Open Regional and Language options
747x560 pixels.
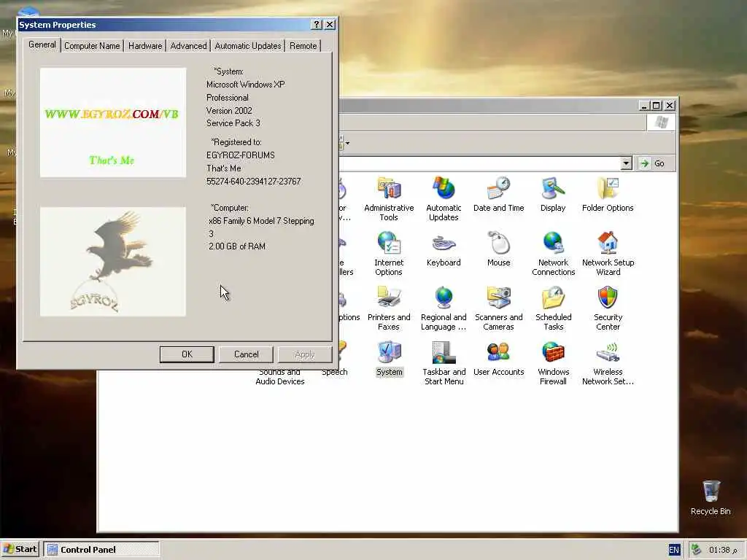444,308
